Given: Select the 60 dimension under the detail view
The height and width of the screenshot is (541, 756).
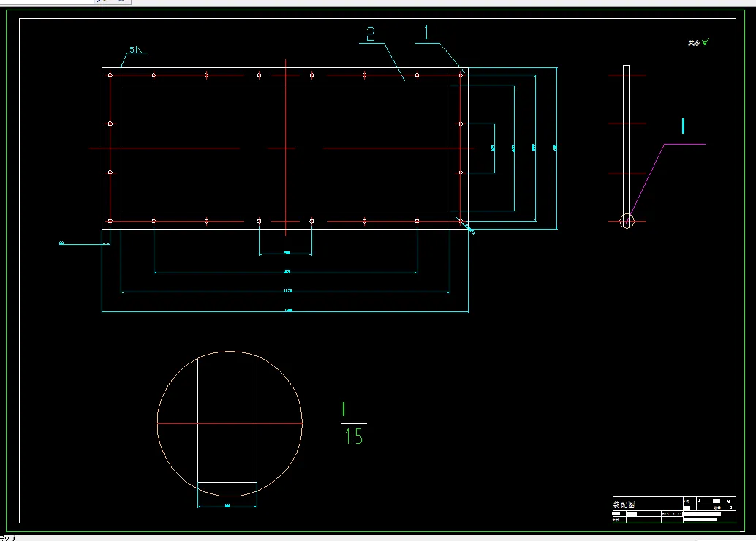Looking at the screenshot, I should click(227, 505).
